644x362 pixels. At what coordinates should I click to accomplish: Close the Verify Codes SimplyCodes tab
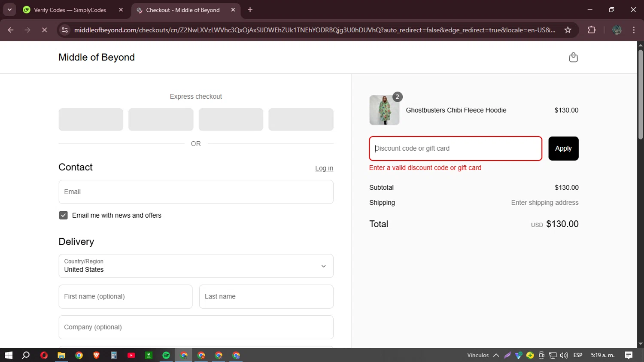[121, 10]
